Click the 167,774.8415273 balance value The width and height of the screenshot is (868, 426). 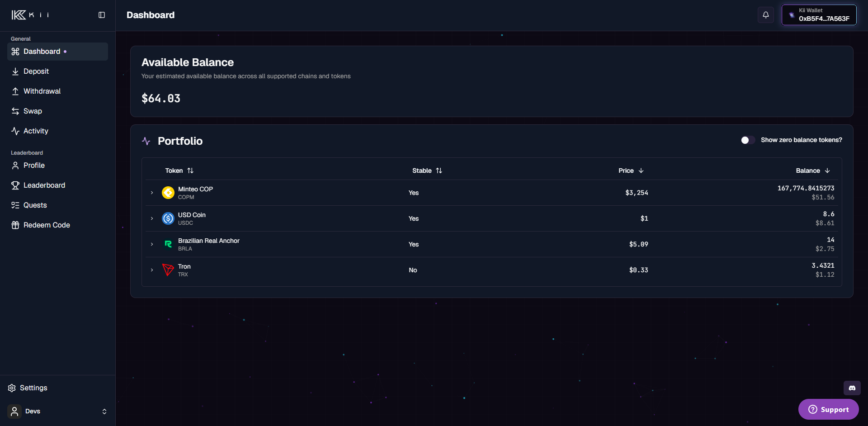(806, 188)
